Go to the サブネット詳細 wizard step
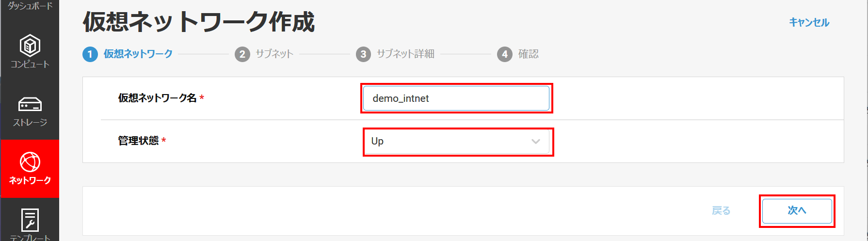Image resolution: width=868 pixels, height=241 pixels. [x=405, y=54]
